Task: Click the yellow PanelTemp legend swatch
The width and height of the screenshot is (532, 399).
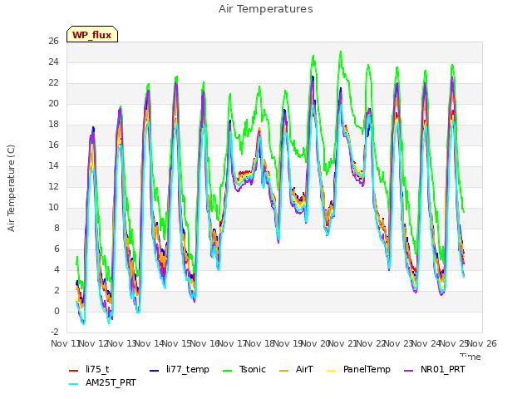Action: point(331,371)
